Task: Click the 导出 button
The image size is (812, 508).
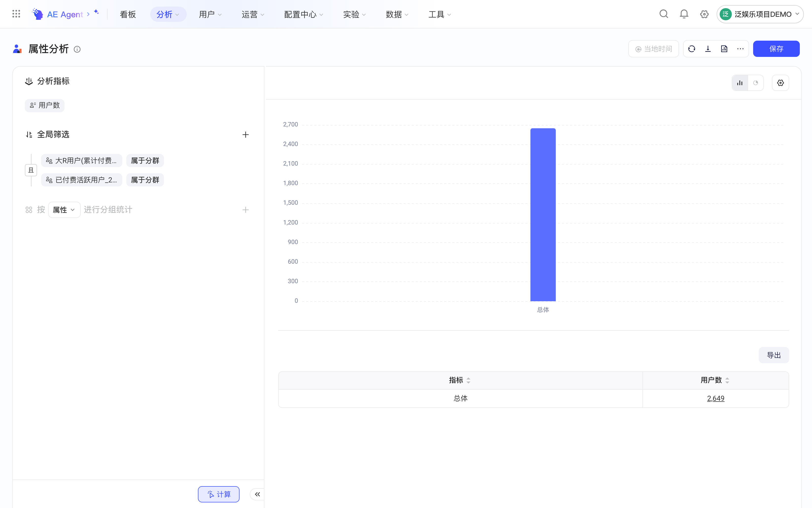Action: pyautogui.click(x=773, y=355)
